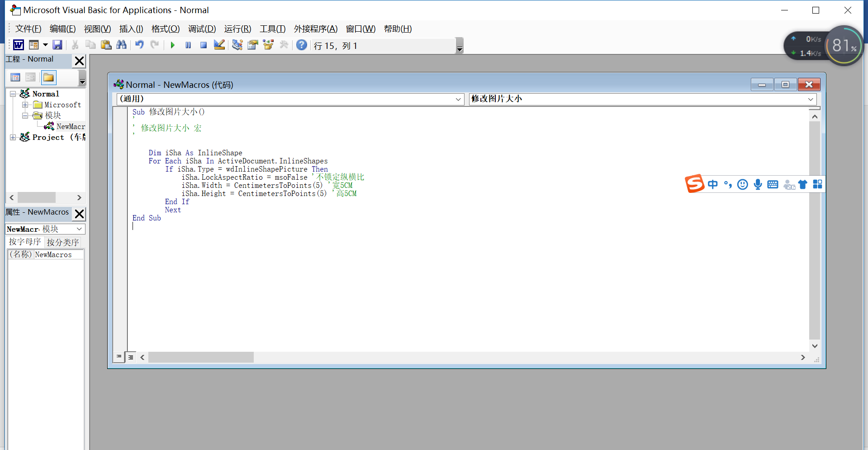Screen dimensions: 868x450
Task: Open the Object Browser from the toolbar
Action: coord(268,45)
